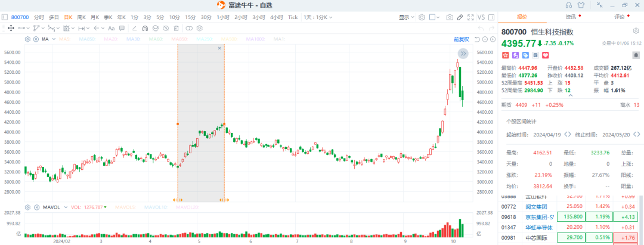The image size is (644, 245).
Task: Switch to the 资讯 tab
Action: coord(571,17)
